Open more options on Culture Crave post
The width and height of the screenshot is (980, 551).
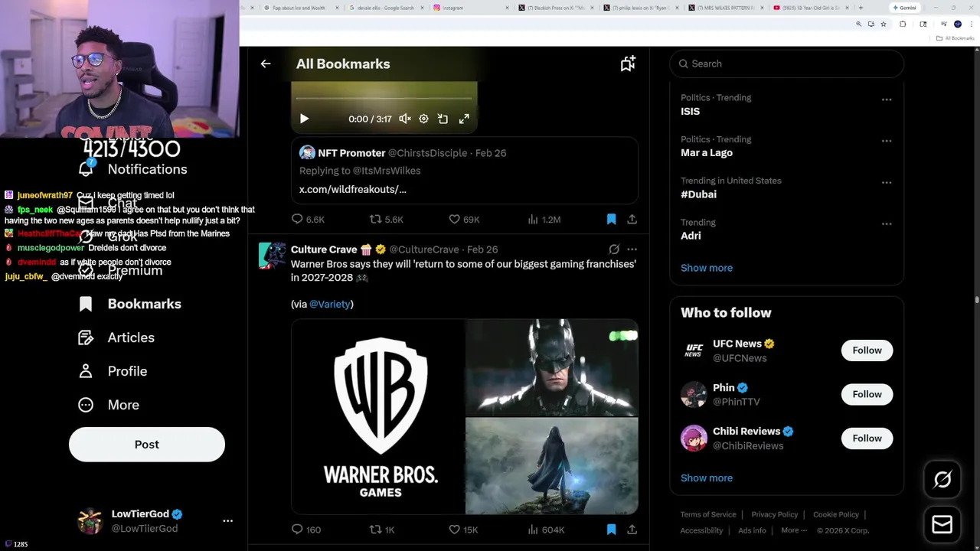pos(632,249)
